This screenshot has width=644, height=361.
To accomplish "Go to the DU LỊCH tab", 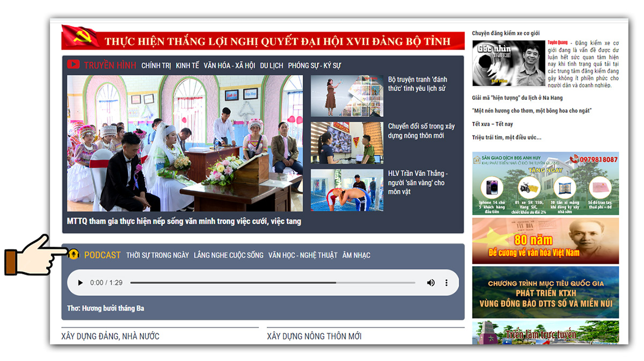I will pyautogui.click(x=272, y=66).
